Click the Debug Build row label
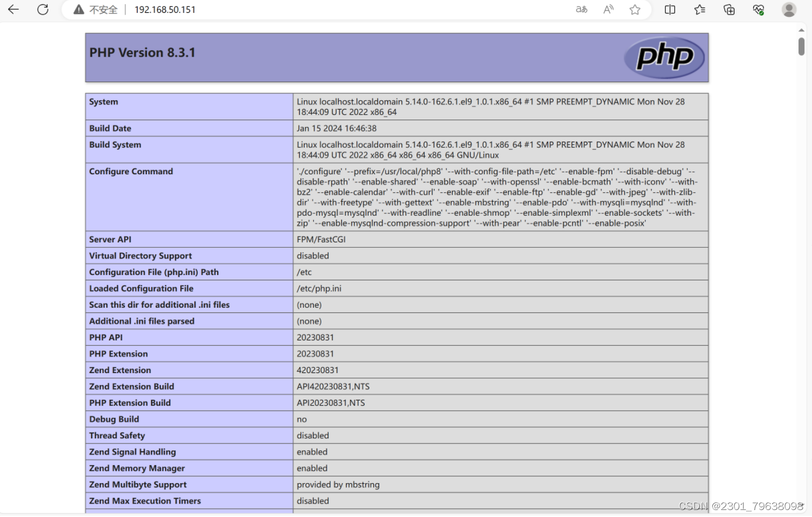This screenshot has height=517, width=812. point(114,419)
